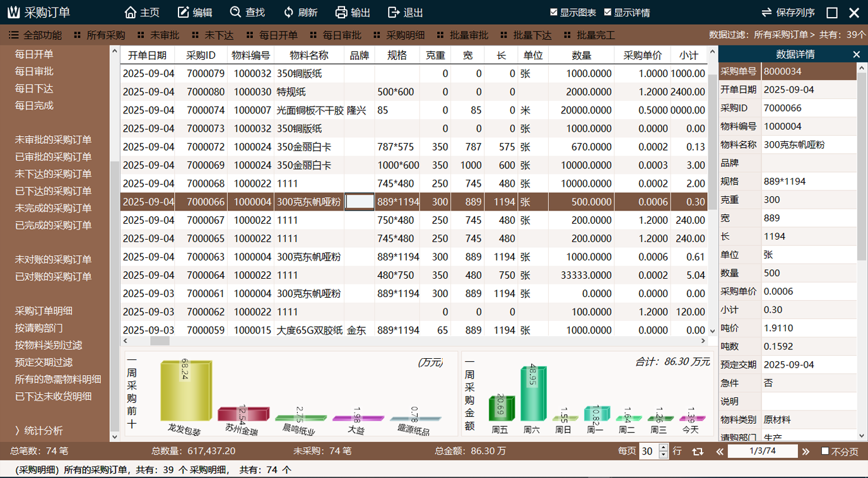Open 未审批的采购订单 in the sidebar
Viewport: 868px width, 478px height.
click(53, 140)
